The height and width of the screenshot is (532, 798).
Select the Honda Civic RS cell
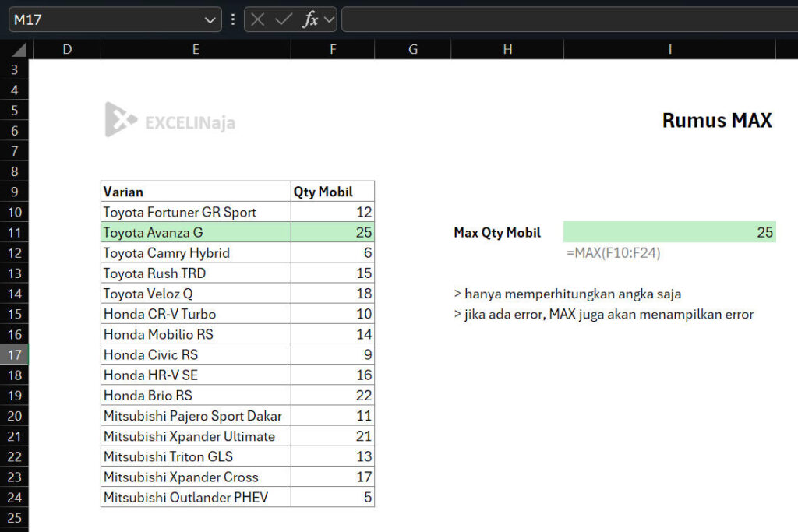tap(196, 354)
